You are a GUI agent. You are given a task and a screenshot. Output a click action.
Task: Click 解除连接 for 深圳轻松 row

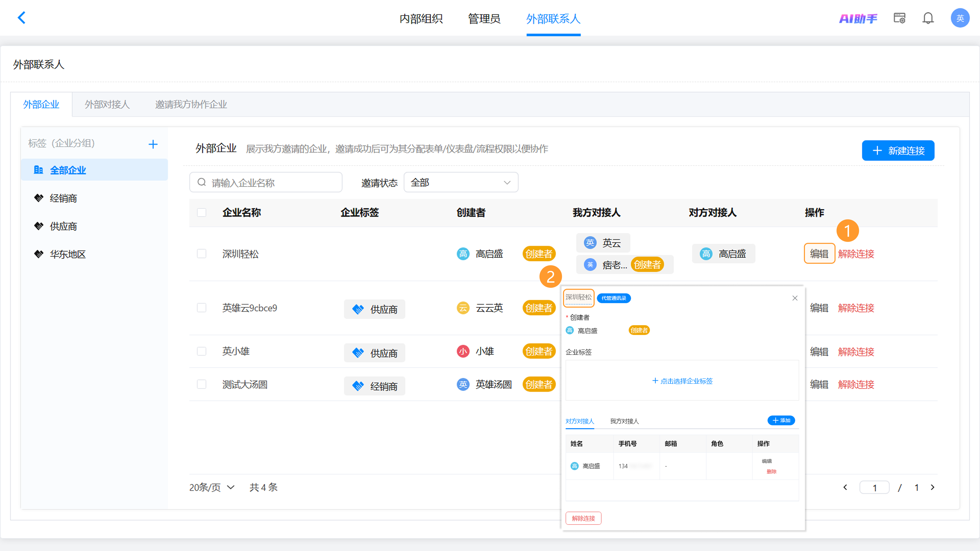(856, 254)
